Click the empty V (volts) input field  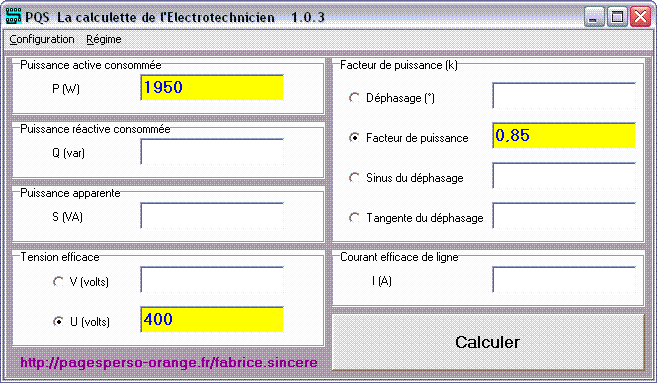212,279
